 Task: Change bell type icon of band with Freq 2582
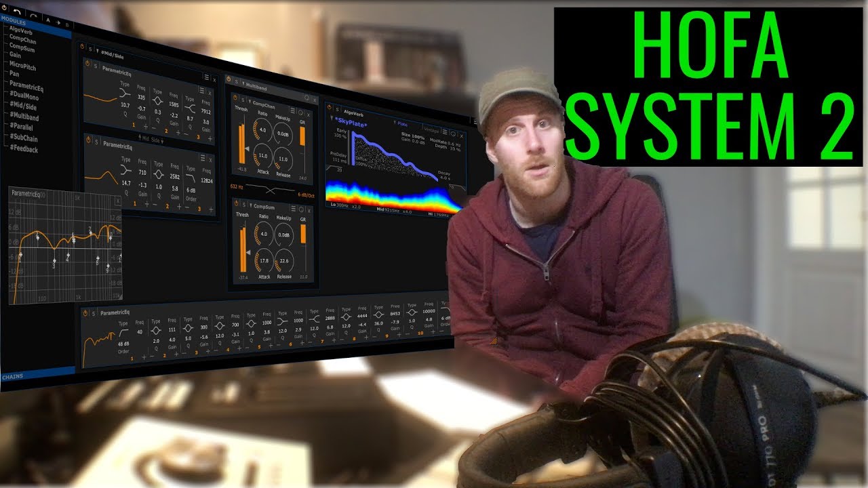(x=159, y=174)
